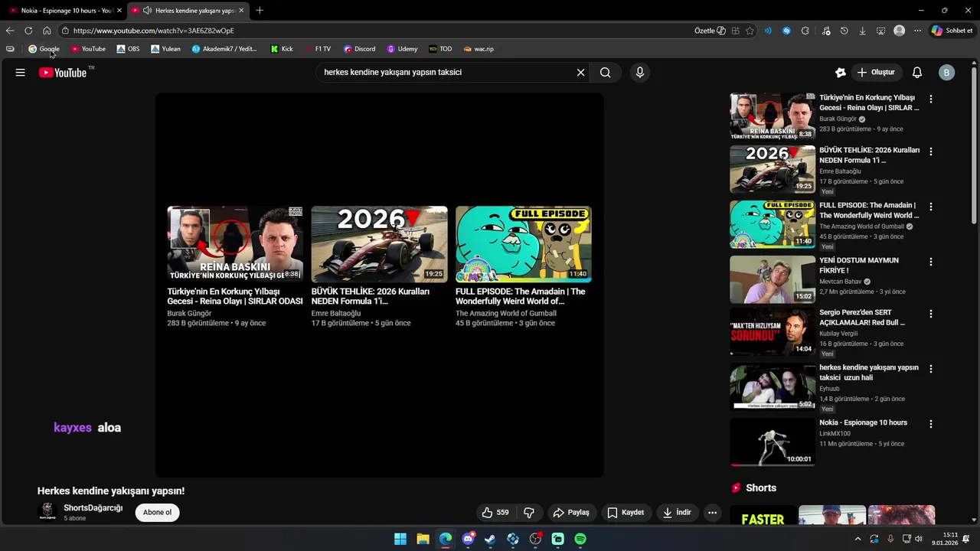Click Özetle summarize in the address bar
This screenshot has width=980, height=551.
pos(710,31)
